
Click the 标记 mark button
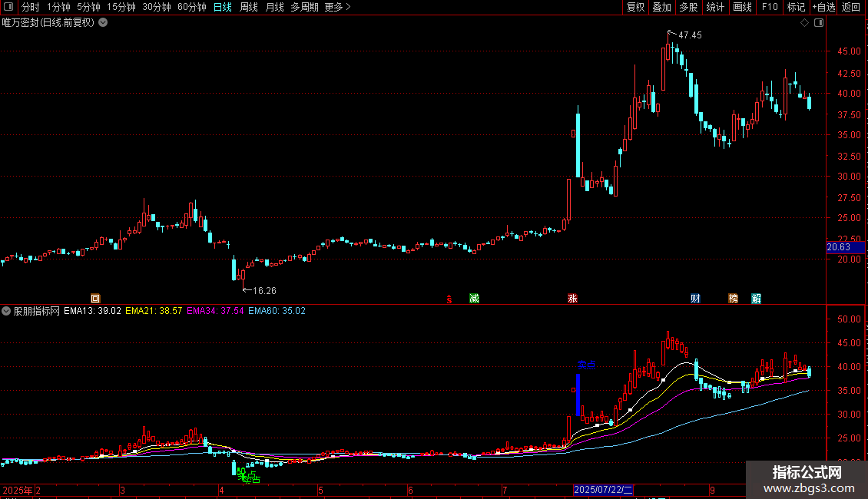[796, 7]
